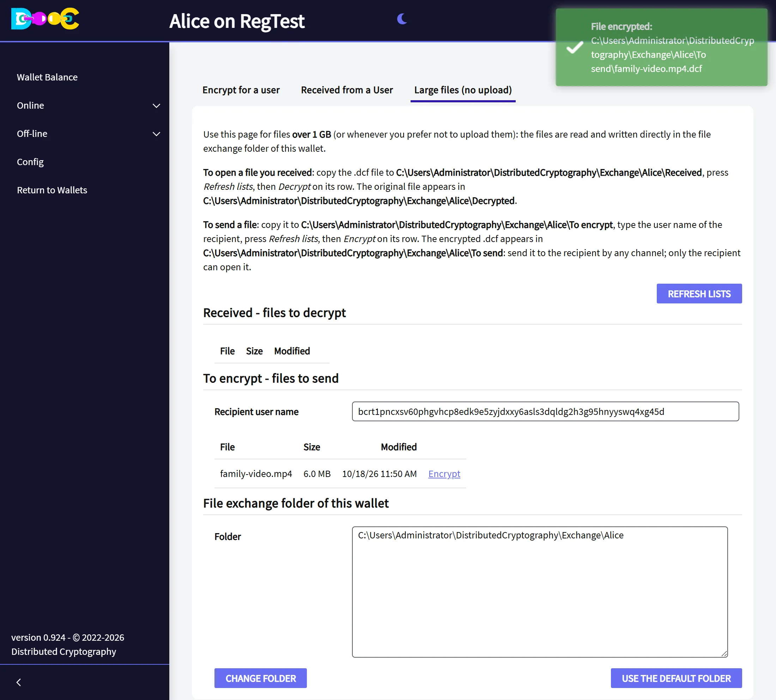The width and height of the screenshot is (776, 700).
Task: Click the CHANGE FOLDER button
Action: pyautogui.click(x=260, y=678)
